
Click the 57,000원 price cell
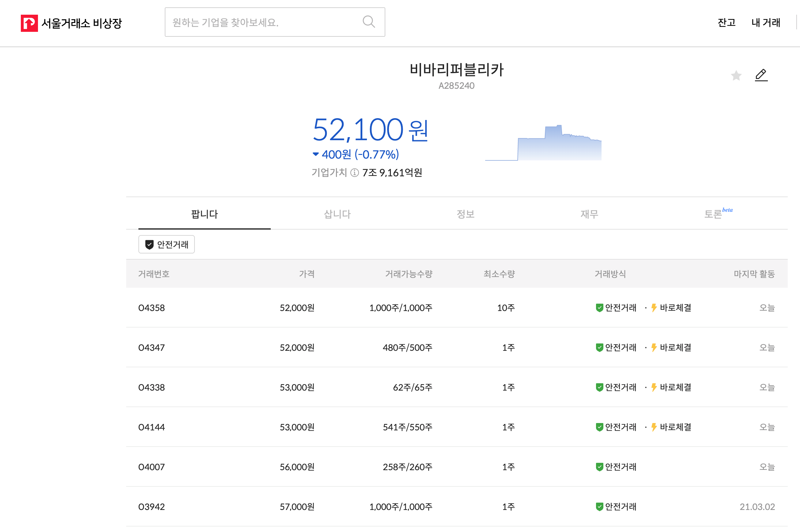coord(297,507)
